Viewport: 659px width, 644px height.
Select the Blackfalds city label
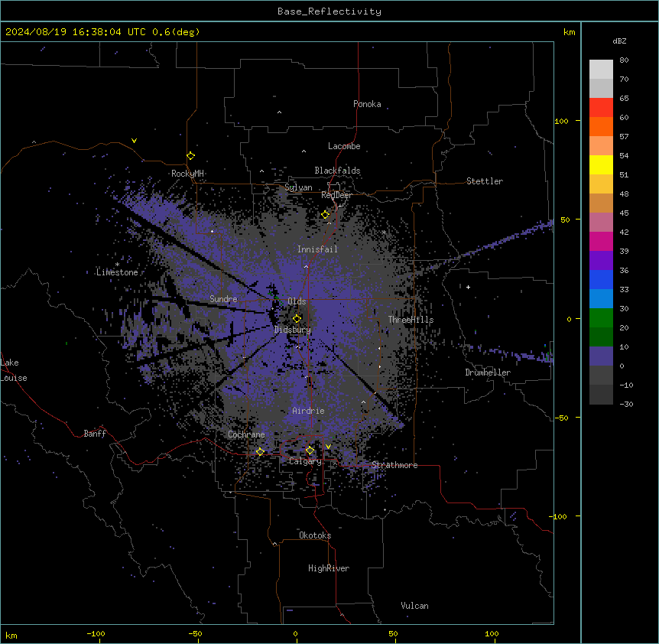337,171
